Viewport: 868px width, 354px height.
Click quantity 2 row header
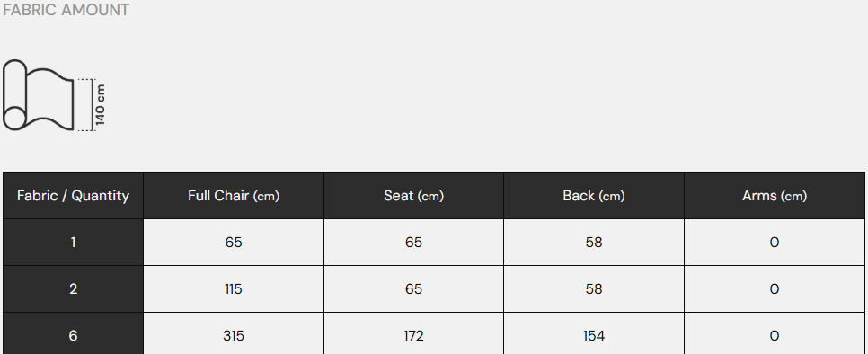[73, 288]
